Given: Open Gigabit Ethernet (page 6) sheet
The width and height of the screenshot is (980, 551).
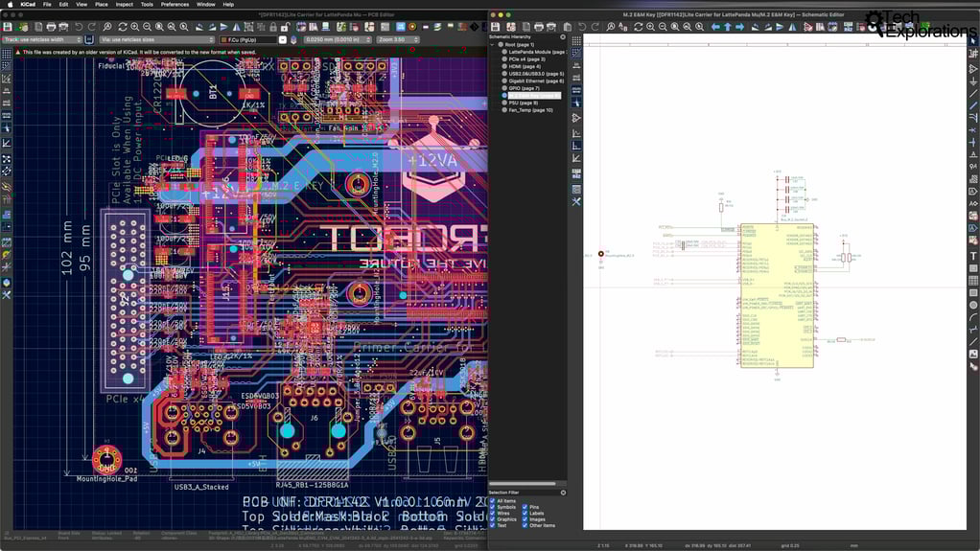Looking at the screenshot, I should pos(533,81).
